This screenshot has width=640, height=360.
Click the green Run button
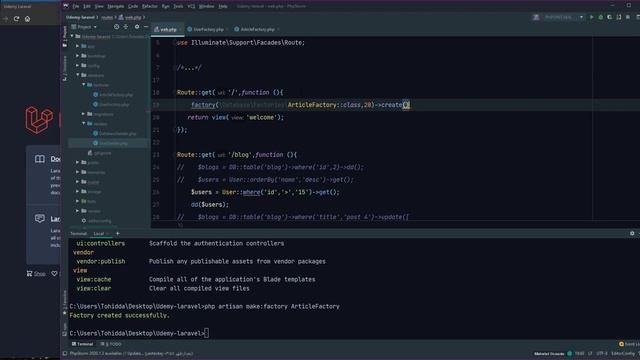[591, 17]
